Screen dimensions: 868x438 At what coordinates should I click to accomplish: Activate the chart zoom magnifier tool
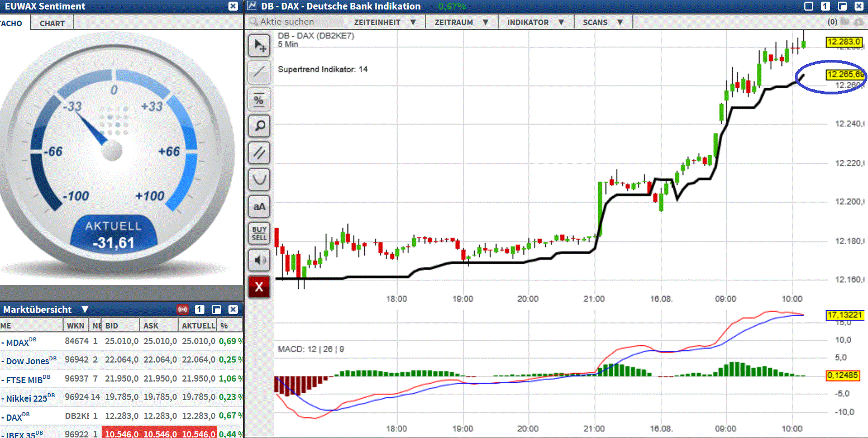tap(259, 126)
